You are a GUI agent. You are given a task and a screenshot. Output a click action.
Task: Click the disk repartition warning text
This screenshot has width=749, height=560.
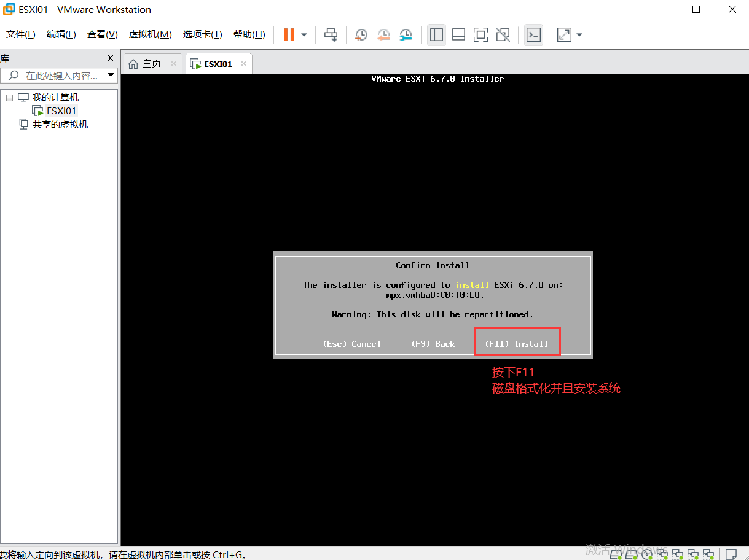pos(433,314)
